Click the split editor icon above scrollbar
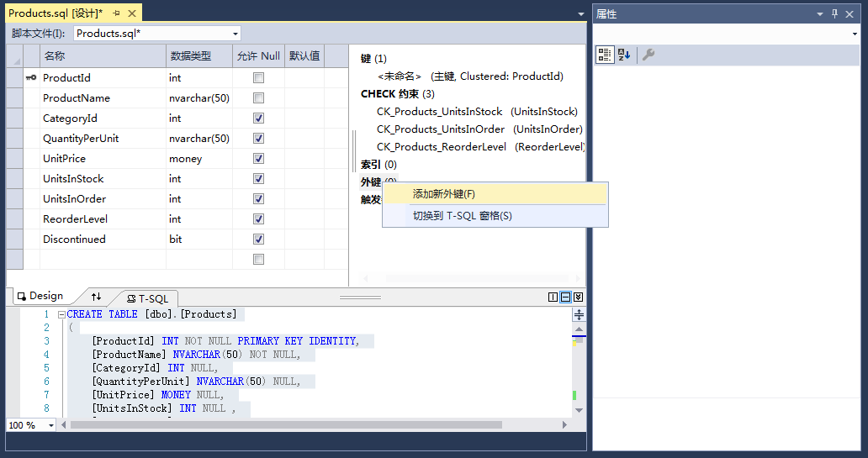 click(x=579, y=315)
